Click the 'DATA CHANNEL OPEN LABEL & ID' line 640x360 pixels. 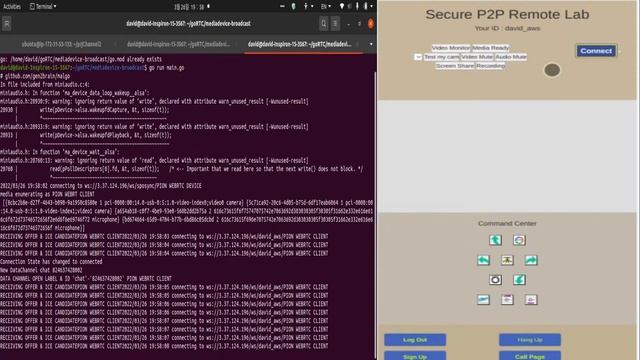click(86, 279)
